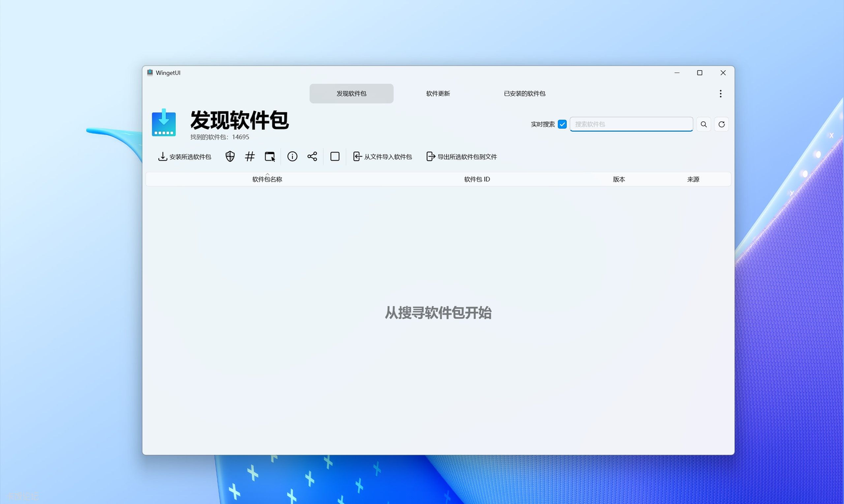Image resolution: width=844 pixels, height=504 pixels.
Task: Toggle the selection box next to 搜索软件包
Action: click(562, 124)
